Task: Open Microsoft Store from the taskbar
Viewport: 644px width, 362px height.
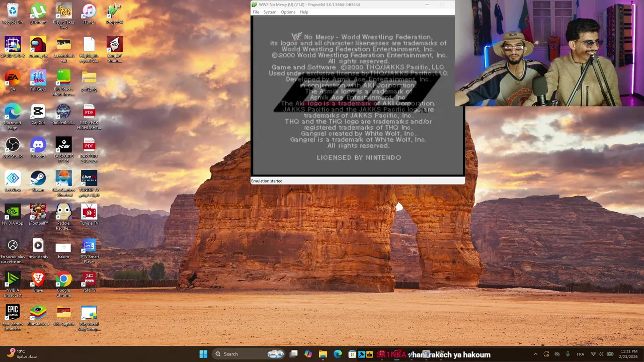Action: 352,354
